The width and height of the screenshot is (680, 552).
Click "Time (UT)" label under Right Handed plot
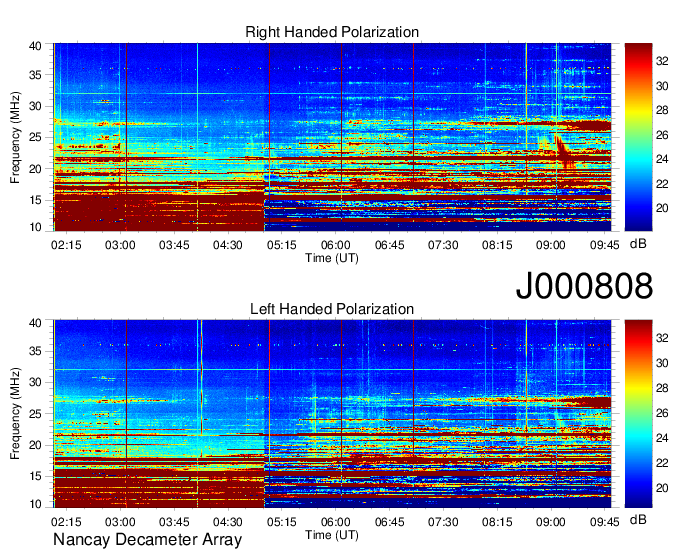tap(332, 258)
